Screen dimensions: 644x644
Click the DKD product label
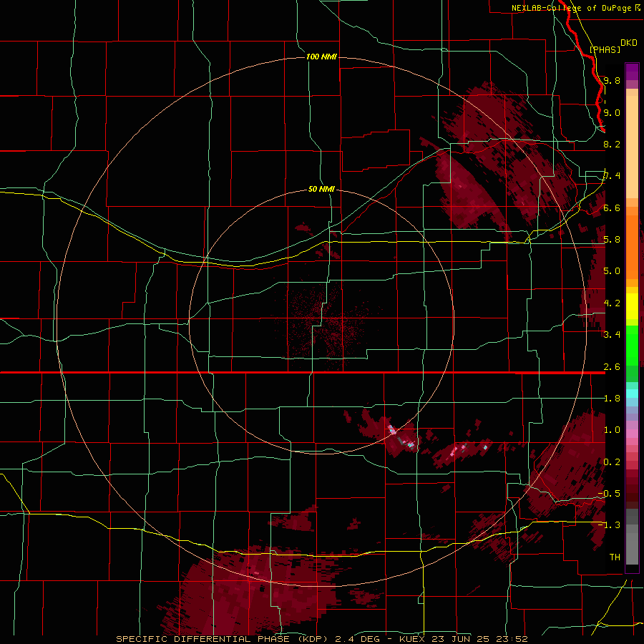pos(628,43)
